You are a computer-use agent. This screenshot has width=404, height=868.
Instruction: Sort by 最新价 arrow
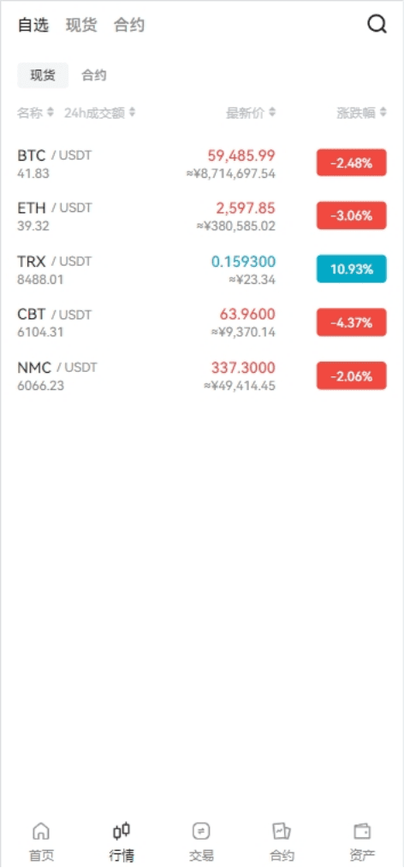272,112
